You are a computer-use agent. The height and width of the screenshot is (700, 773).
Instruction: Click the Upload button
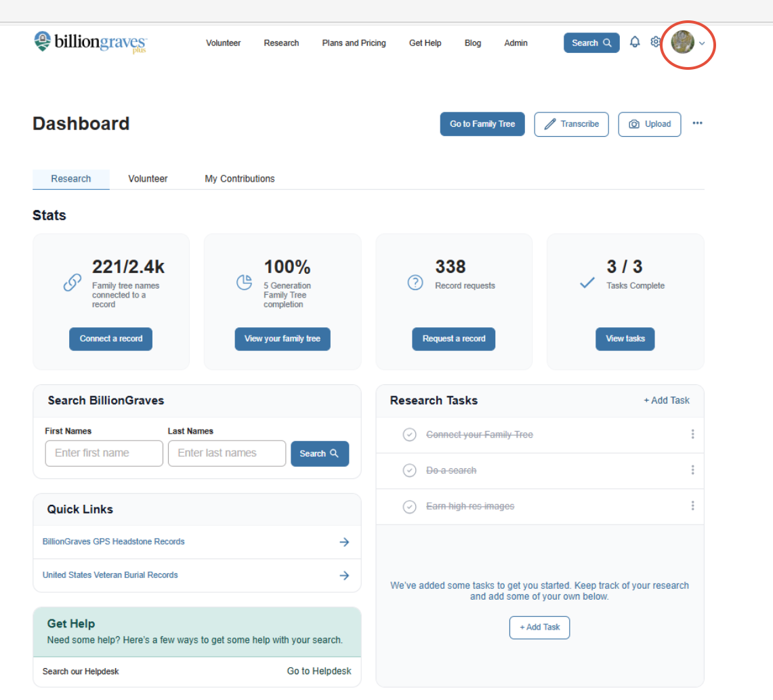tap(650, 124)
